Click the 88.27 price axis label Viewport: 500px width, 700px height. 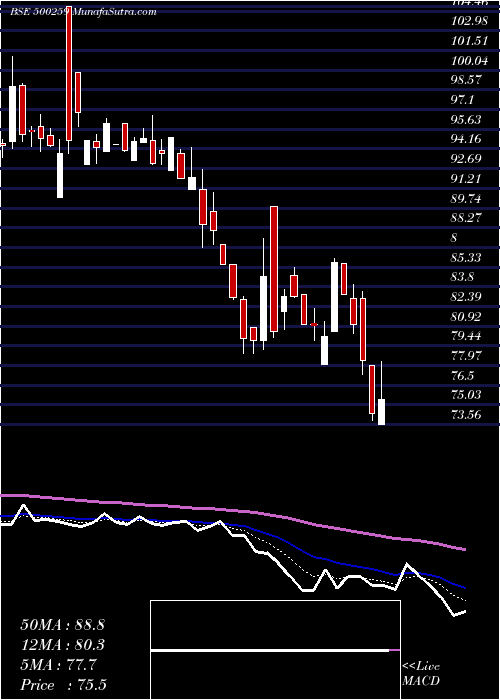(466, 217)
